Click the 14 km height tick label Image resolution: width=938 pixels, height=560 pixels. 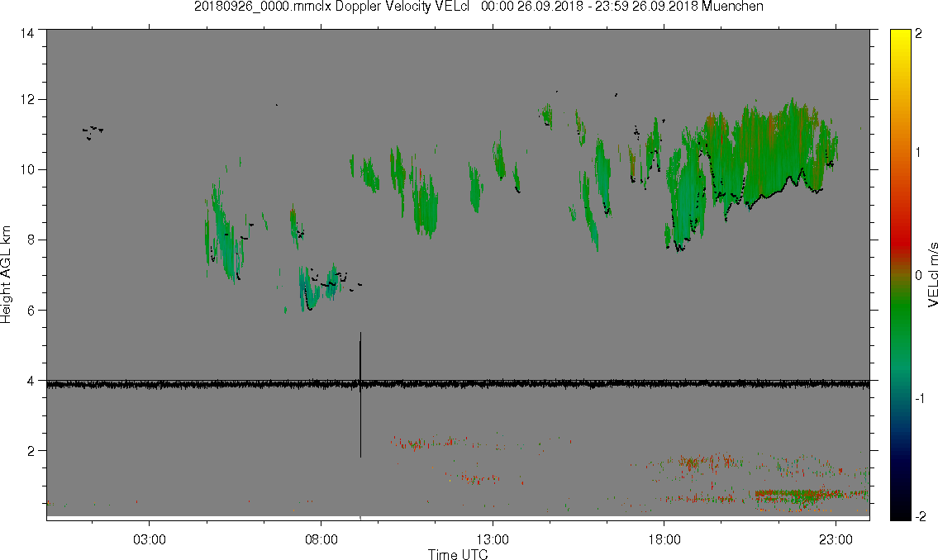(x=27, y=34)
